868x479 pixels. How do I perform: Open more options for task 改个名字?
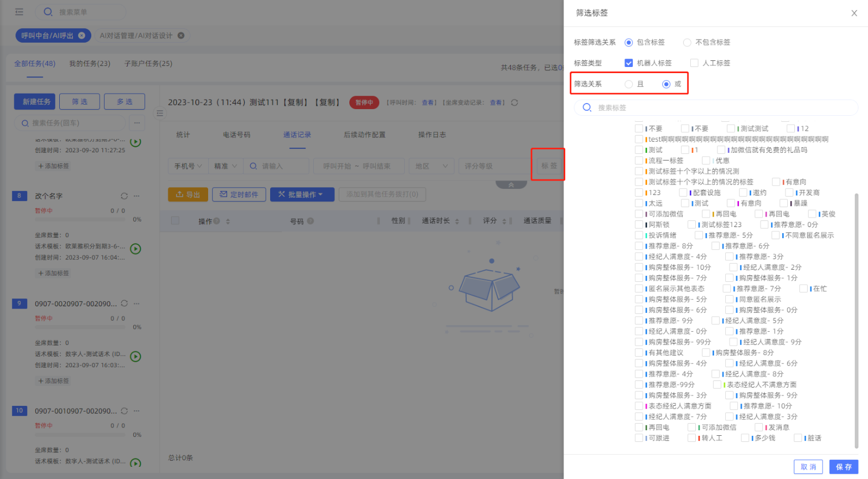point(137,196)
